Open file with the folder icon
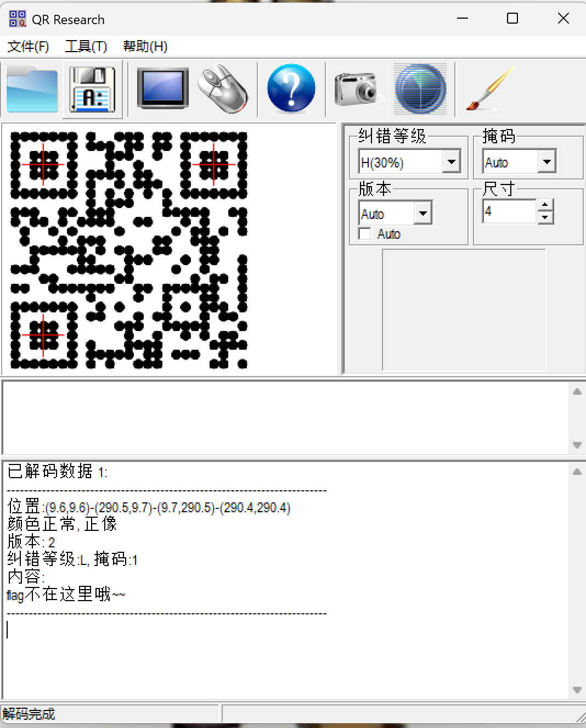Viewport: 586px width, 728px height. coord(32,89)
